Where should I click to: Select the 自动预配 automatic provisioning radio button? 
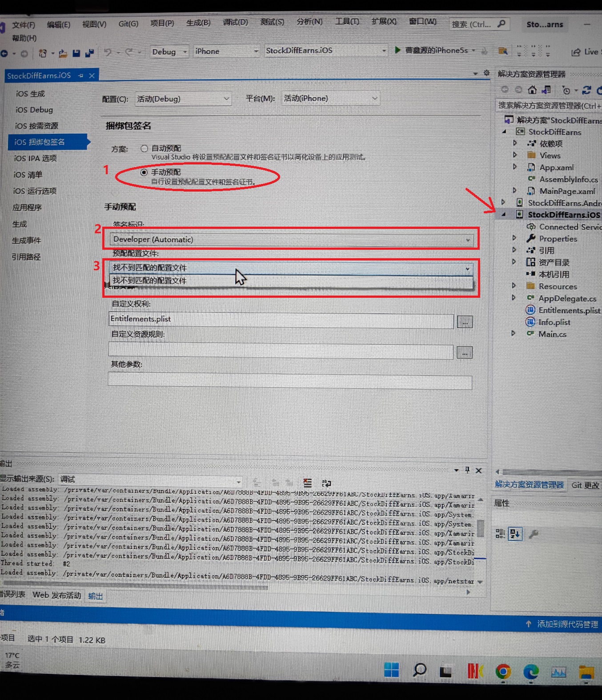click(x=144, y=148)
